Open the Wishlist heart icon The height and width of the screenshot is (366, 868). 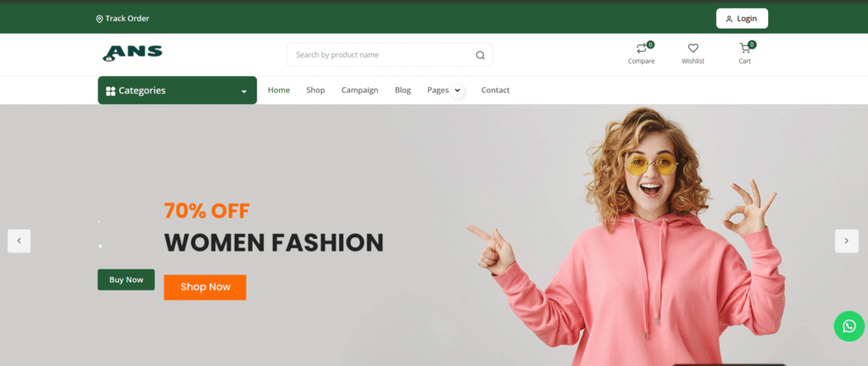693,49
